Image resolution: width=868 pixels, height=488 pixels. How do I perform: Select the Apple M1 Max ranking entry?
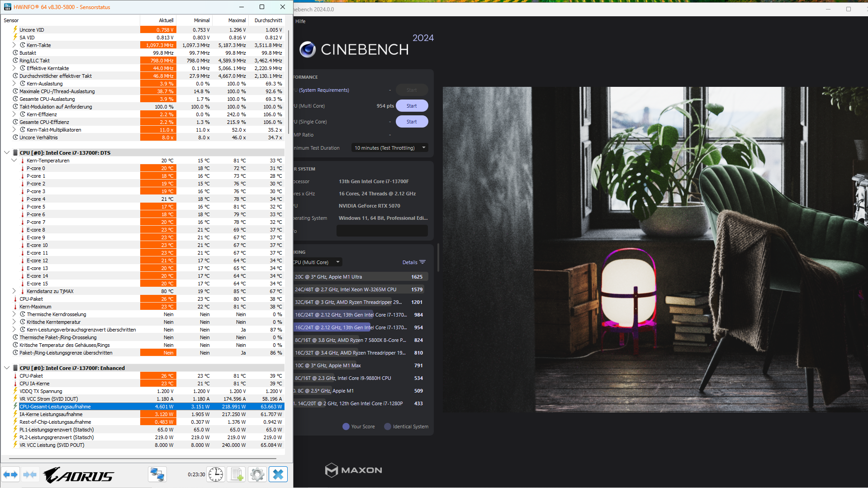coord(360,365)
